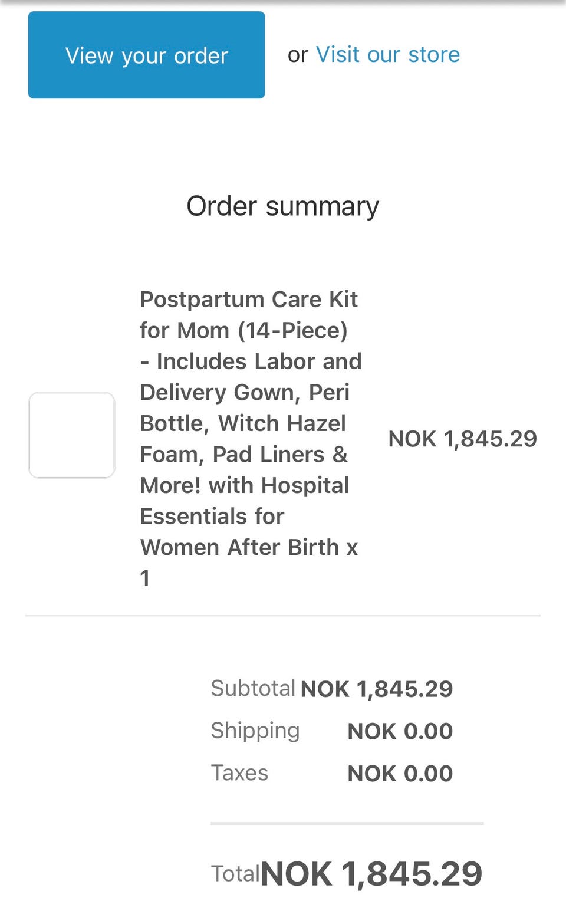The height and width of the screenshot is (924, 566).
Task: Click the Shipping label
Action: point(255,731)
